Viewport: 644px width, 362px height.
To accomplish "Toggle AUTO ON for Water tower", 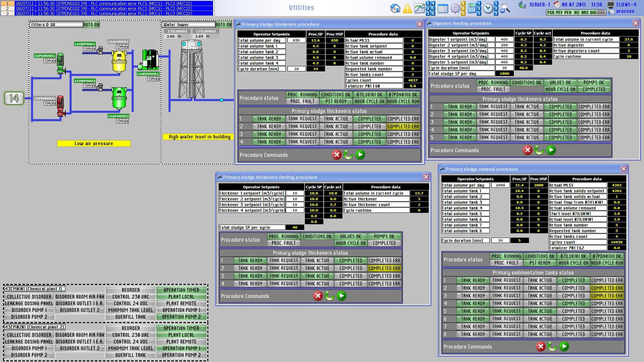I will coord(223,24).
